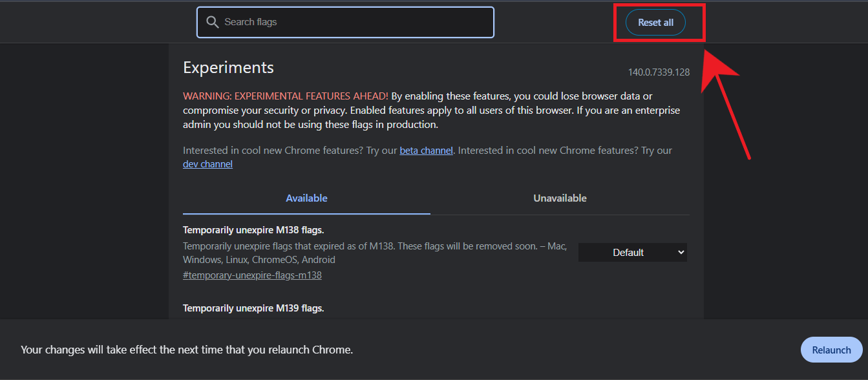The height and width of the screenshot is (380, 868).
Task: Open the #temporary-unexpire-flags-m138 anchor link
Action: pos(252,275)
